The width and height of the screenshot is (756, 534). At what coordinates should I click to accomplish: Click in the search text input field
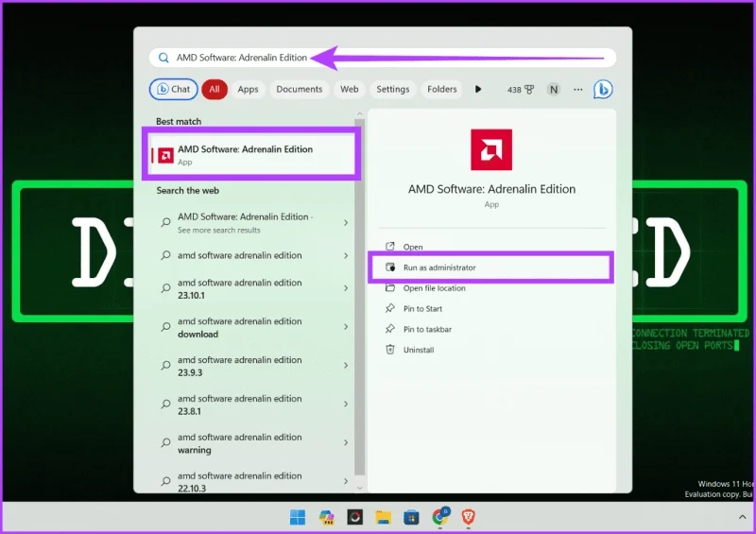coord(383,58)
